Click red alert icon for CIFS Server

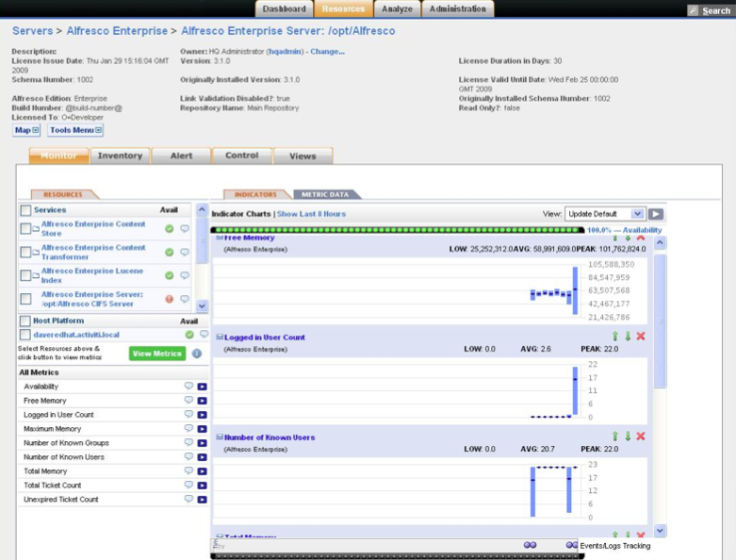tap(170, 299)
